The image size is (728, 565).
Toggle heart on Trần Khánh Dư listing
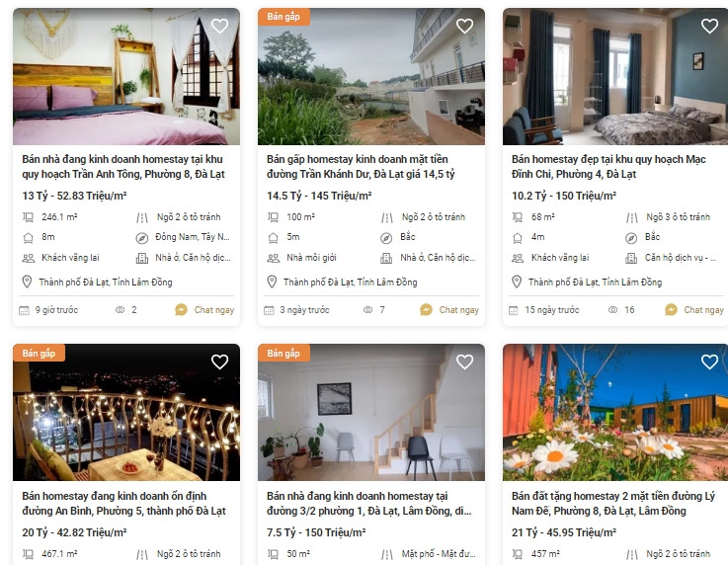[464, 26]
